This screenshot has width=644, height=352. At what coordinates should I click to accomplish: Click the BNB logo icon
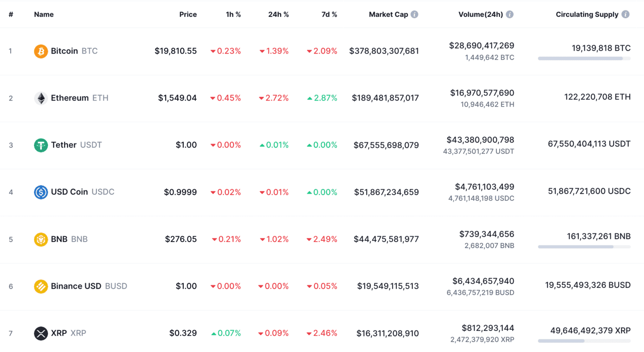point(41,239)
